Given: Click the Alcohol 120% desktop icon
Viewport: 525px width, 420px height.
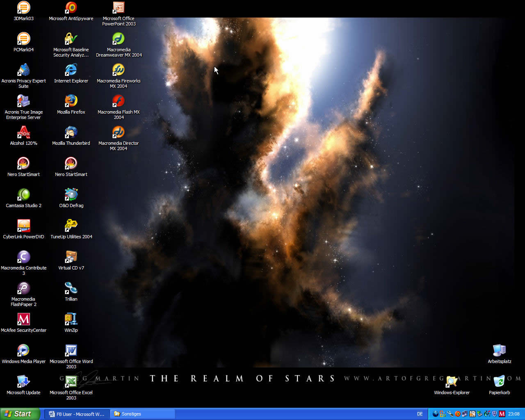Looking at the screenshot, I should click(23, 136).
